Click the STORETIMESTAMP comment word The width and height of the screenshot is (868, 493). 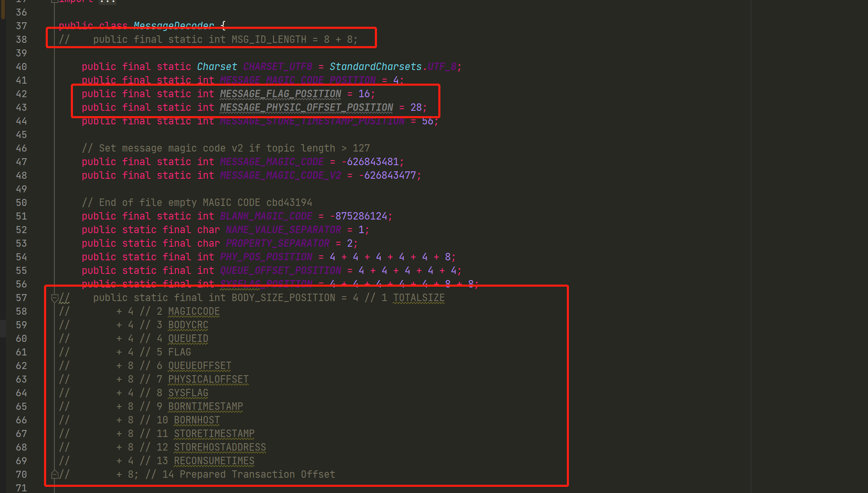(214, 434)
